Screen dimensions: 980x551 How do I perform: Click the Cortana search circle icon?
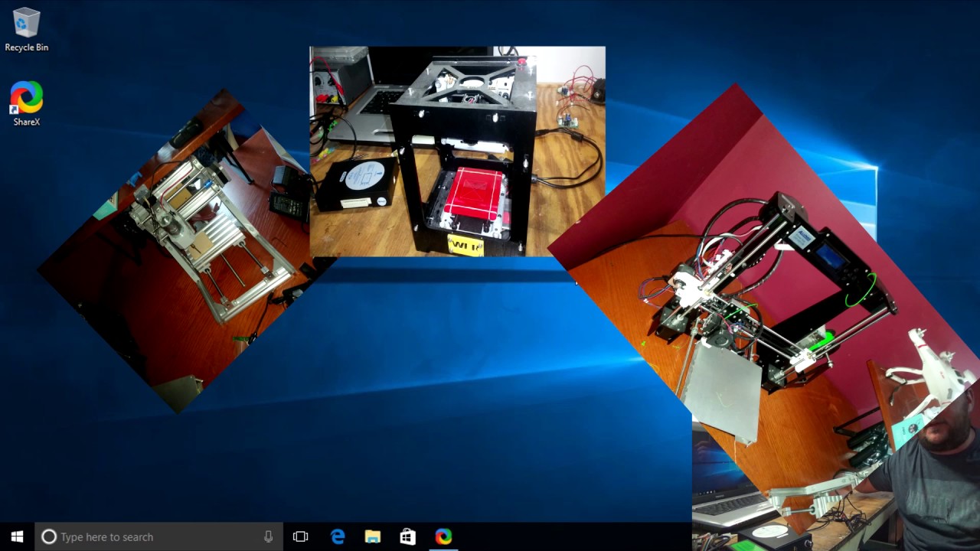48,536
